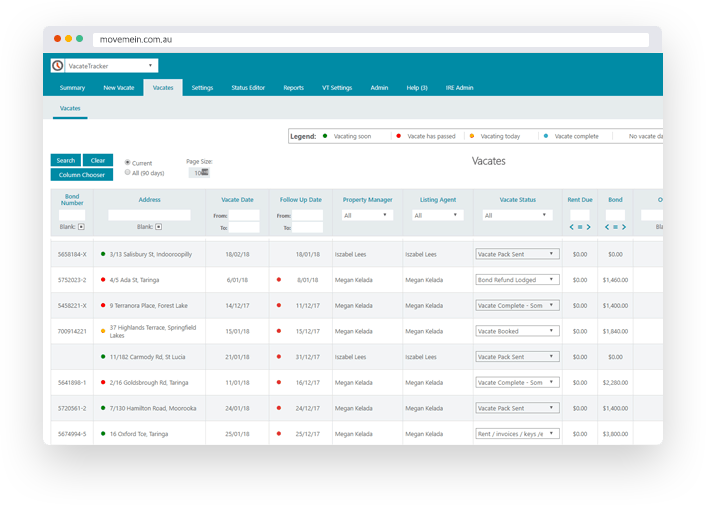Click the Search button
The height and width of the screenshot is (505, 706).
coord(66,160)
